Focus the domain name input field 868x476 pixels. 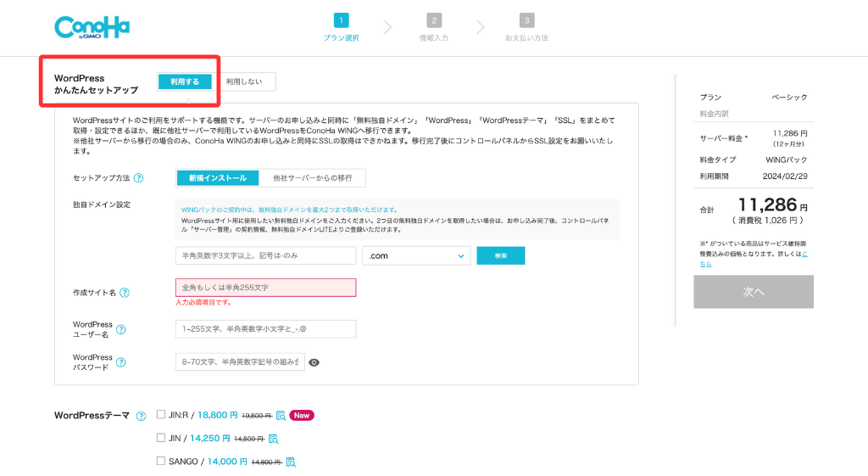tap(265, 255)
